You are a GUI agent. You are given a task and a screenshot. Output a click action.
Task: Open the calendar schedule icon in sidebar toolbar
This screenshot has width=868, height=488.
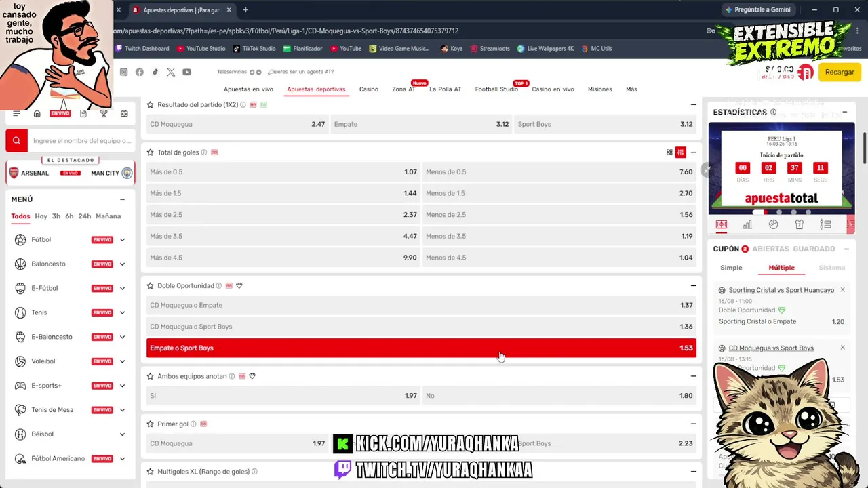pyautogui.click(x=124, y=113)
